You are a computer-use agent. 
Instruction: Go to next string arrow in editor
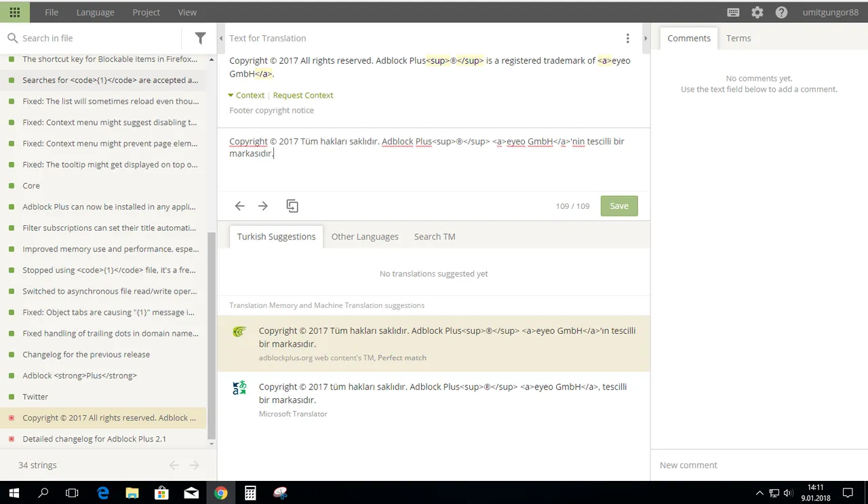tap(263, 206)
